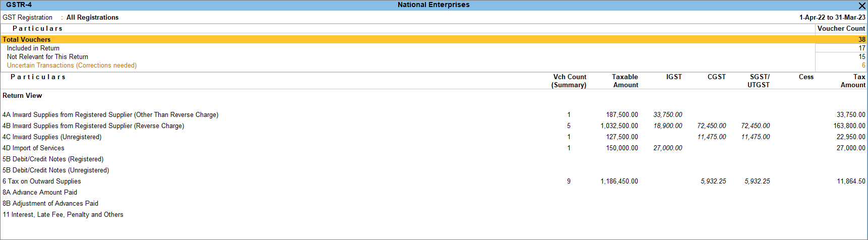Click IGST 27,000.00 in the 4D row

(668, 148)
